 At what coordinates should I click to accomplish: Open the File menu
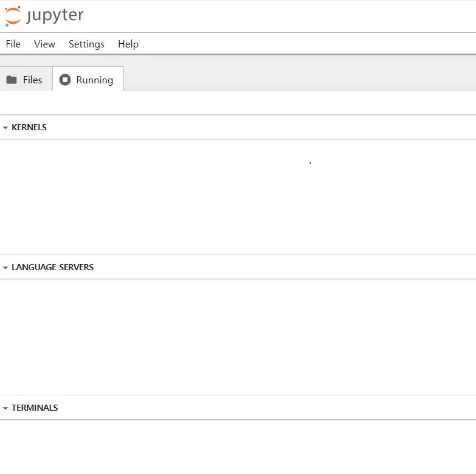(13, 44)
